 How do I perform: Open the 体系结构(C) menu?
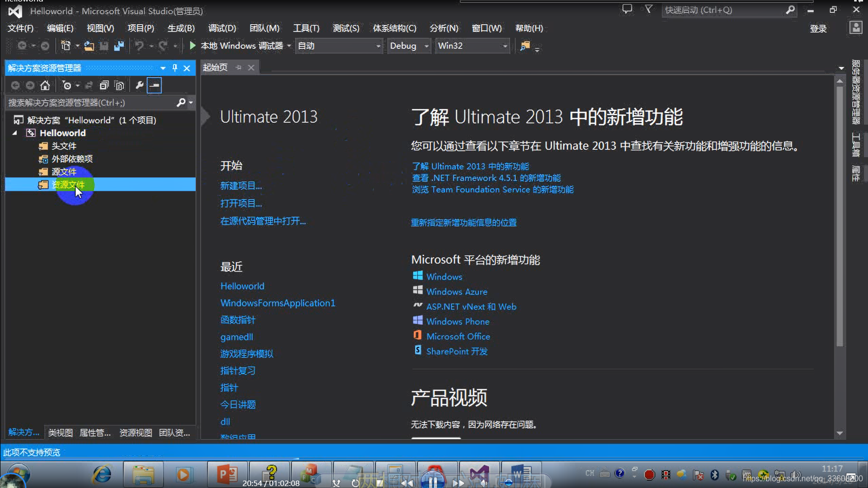[394, 28]
